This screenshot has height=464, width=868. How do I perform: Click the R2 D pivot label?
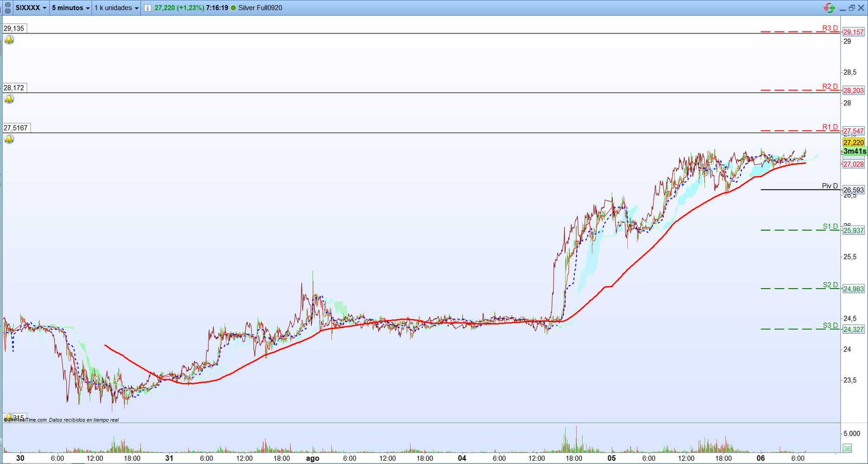click(x=830, y=87)
